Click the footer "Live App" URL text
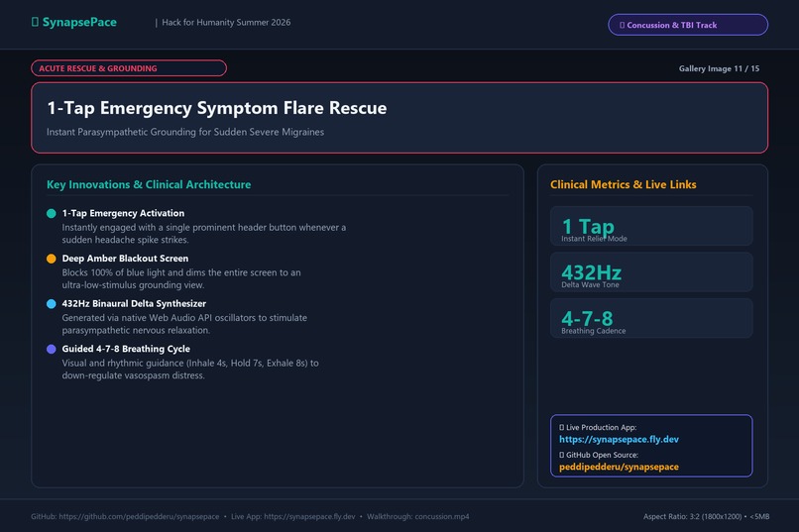 point(293,516)
